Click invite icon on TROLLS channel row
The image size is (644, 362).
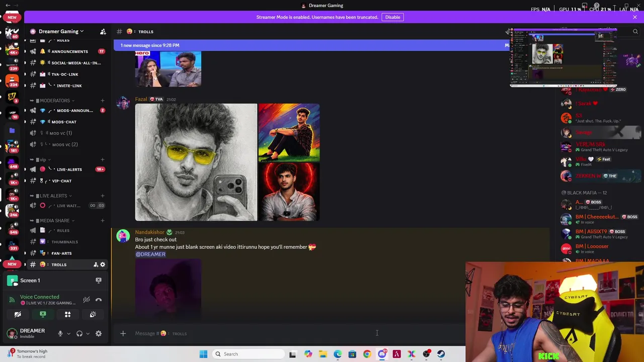tap(96, 264)
